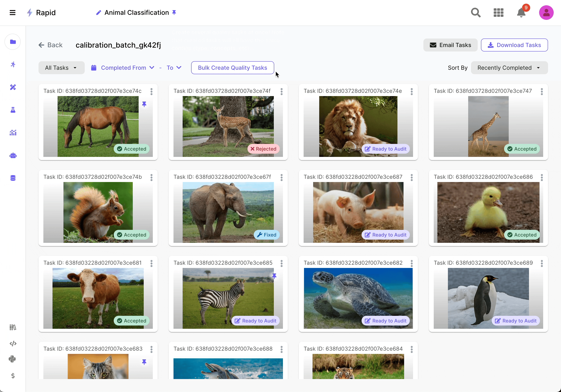Unpin the zebra task card
The width and height of the screenshot is (561, 392).
click(274, 276)
